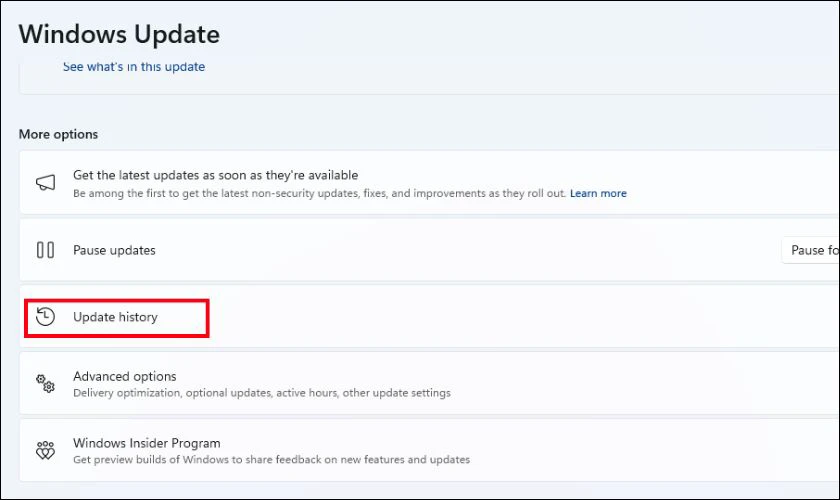Click the 'Delivery optimization, optional updates' description

click(x=261, y=393)
